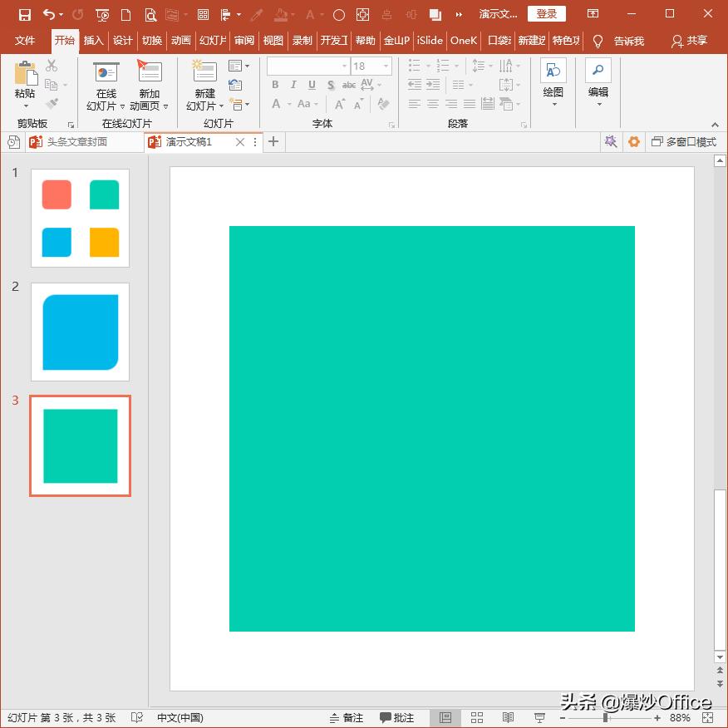Toggle the 批注 comments pane
The width and height of the screenshot is (728, 728).
[397, 717]
